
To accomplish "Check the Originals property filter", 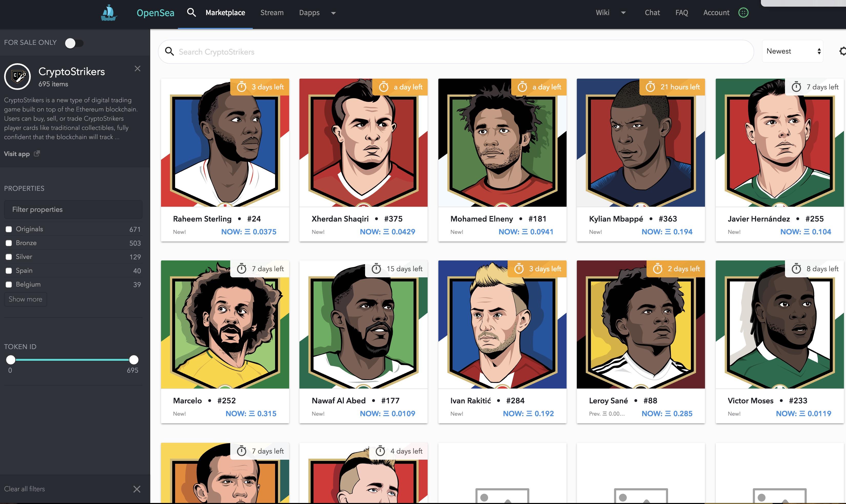I will pos(9,229).
